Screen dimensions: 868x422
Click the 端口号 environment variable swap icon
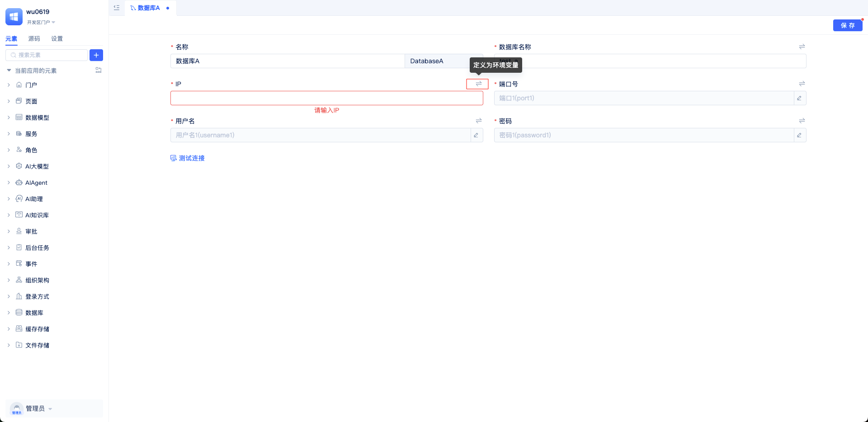[x=802, y=84]
